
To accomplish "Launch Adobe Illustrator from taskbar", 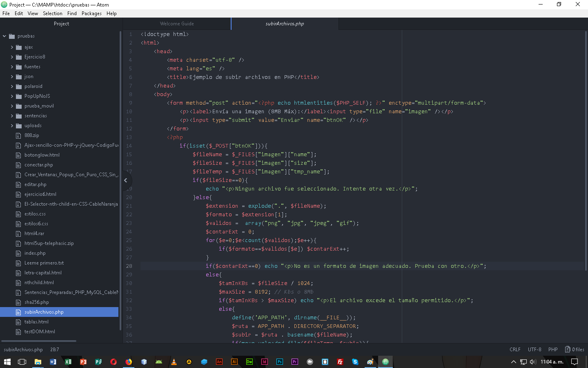I will [x=234, y=361].
